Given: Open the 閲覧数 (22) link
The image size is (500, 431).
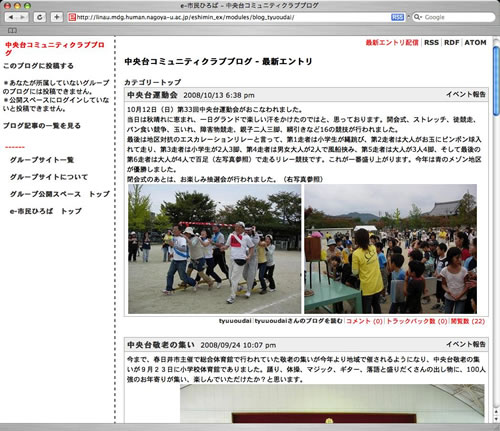Looking at the screenshot, I should point(468,321).
